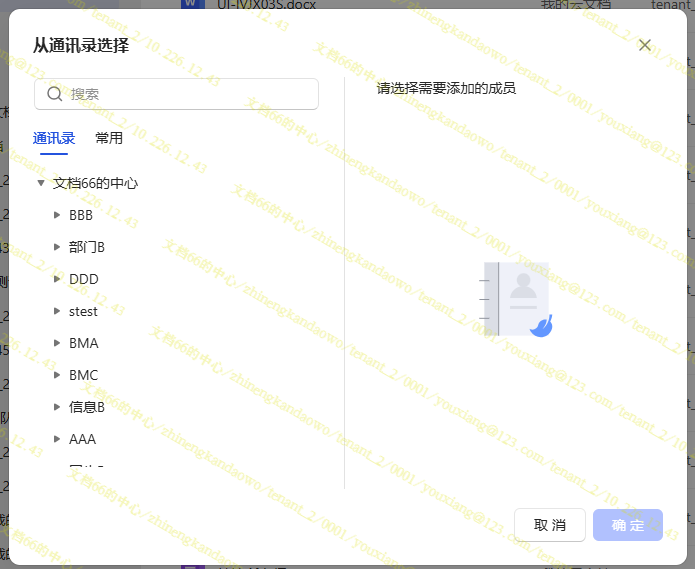Select the 信息B tree item
695x569 pixels.
87,407
